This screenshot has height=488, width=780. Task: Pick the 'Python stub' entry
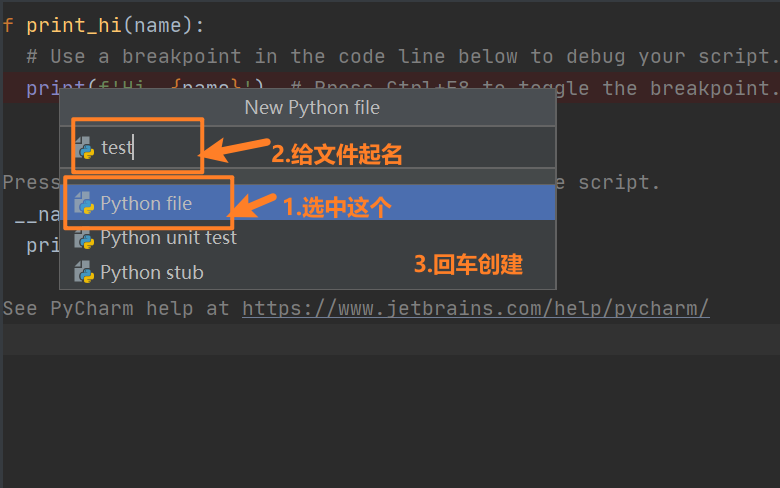(x=307, y=273)
